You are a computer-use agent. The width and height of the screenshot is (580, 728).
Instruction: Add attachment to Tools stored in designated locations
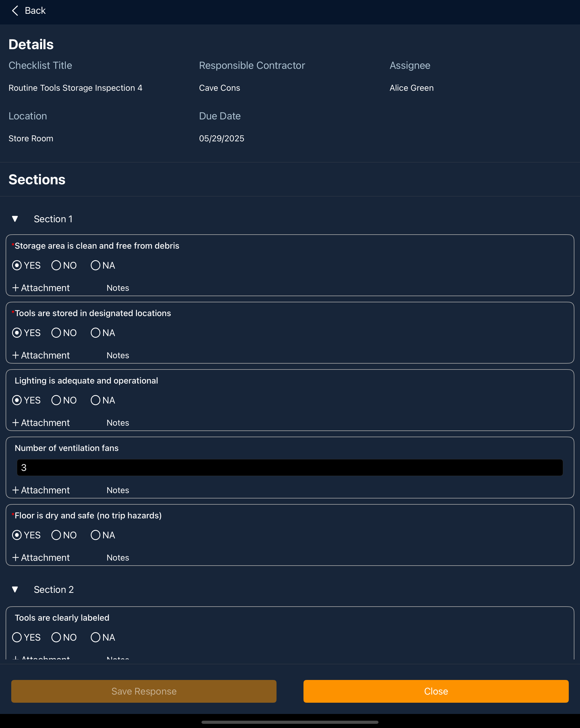point(41,355)
